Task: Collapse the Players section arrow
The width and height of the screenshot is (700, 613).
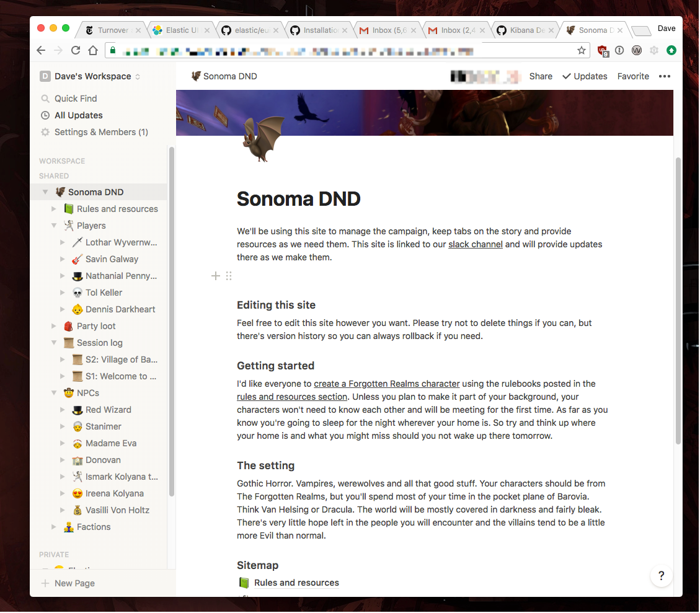Action: click(54, 226)
